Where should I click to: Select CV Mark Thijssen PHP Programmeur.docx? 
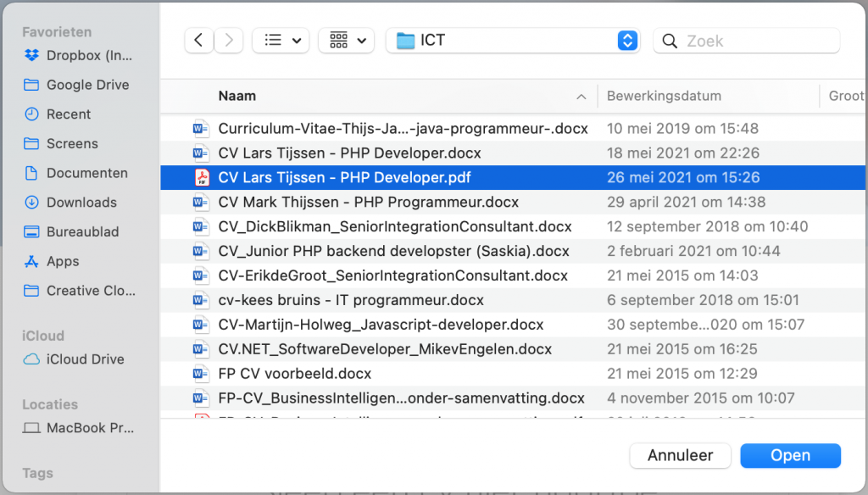pyautogui.click(x=368, y=203)
